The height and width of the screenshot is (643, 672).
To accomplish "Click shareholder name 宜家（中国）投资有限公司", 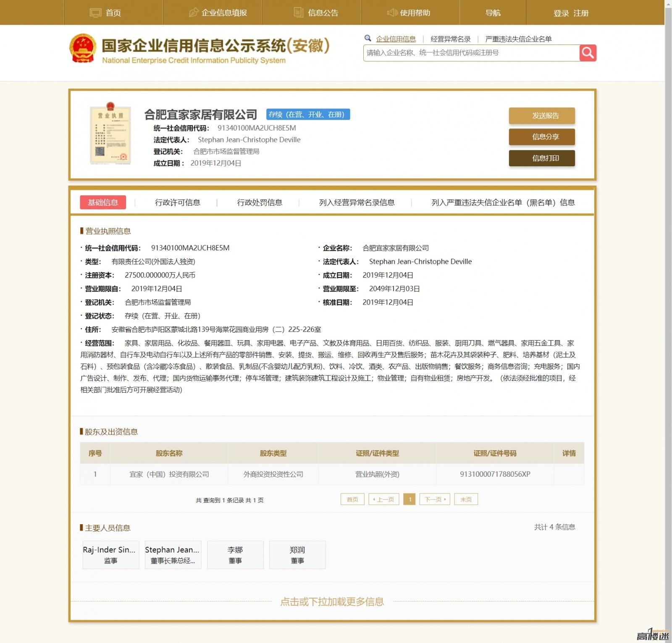I will tap(169, 474).
